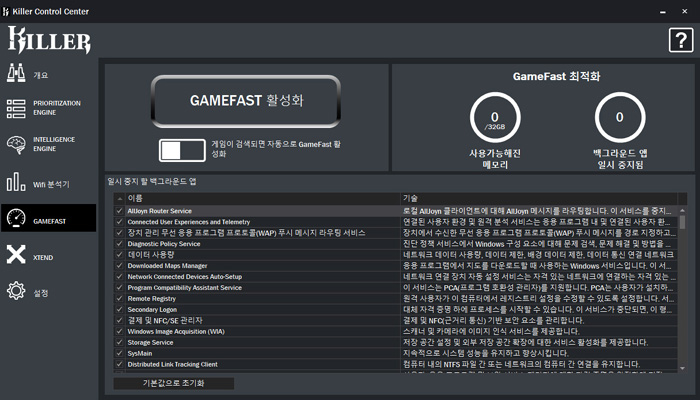Click GAMEFAST 활성화 button
Screen dimensions: 700x400
[x=246, y=101]
